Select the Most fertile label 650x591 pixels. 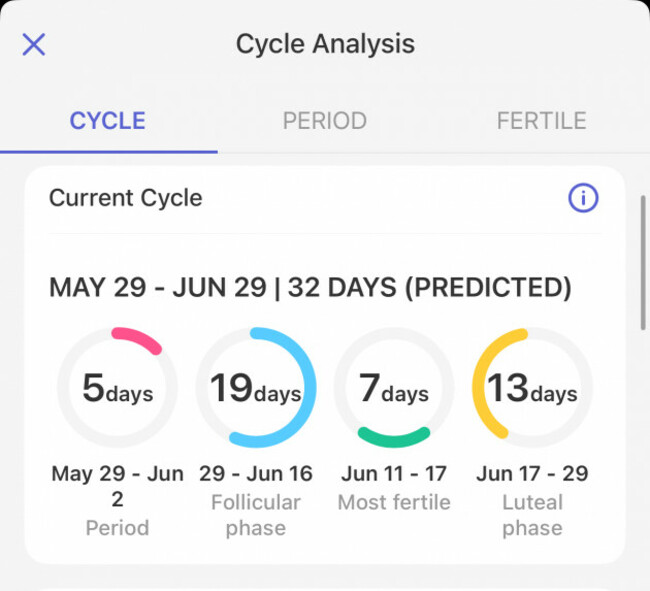coord(393,502)
